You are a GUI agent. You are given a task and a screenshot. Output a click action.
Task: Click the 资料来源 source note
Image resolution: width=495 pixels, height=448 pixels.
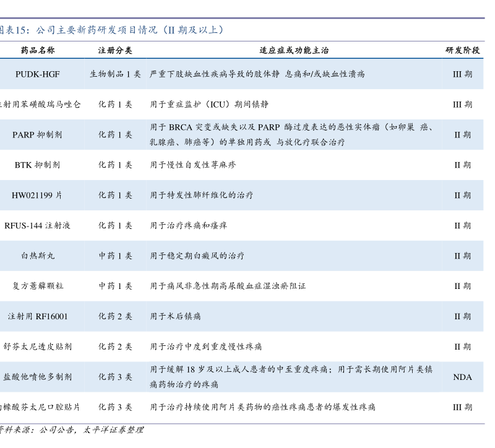click(71, 429)
